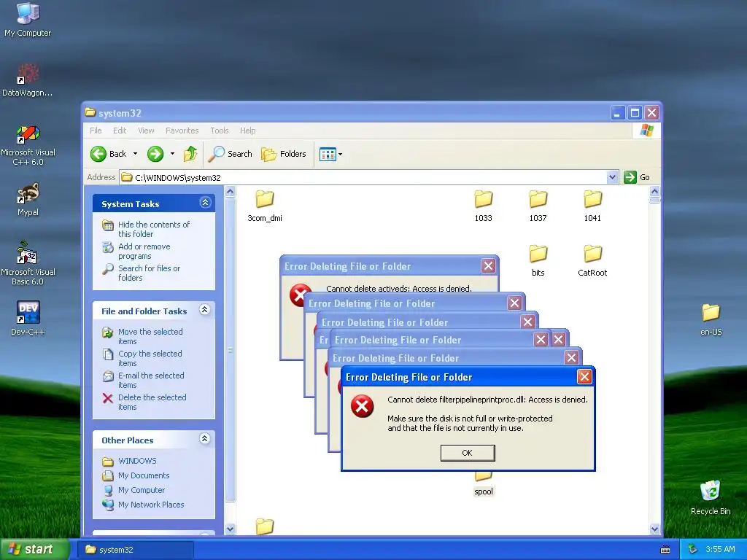Click the Search toolbar button

(231, 154)
